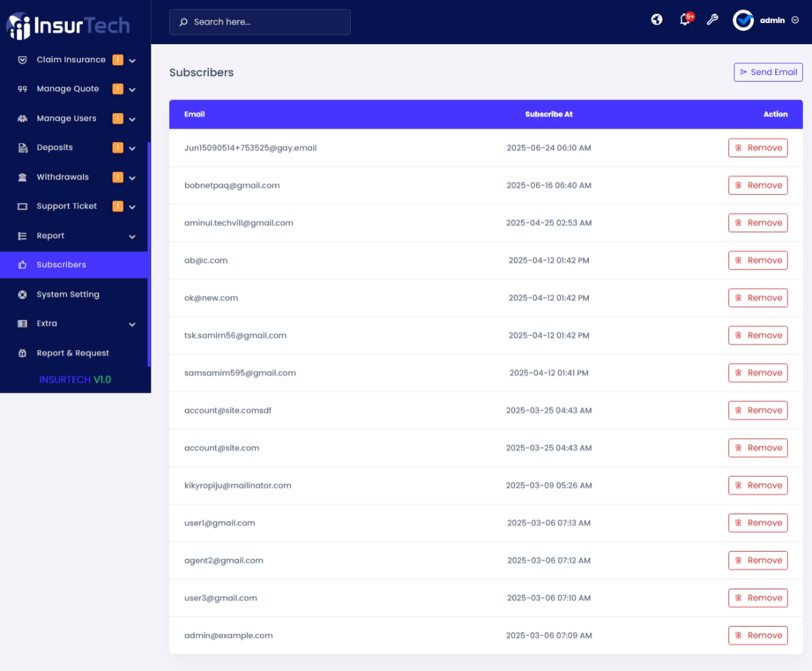812x671 pixels.
Task: Expand Support Ticket chevron
Action: 132,207
